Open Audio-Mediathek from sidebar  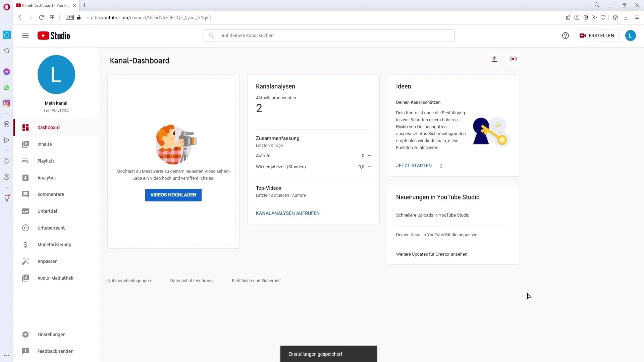[55, 278]
